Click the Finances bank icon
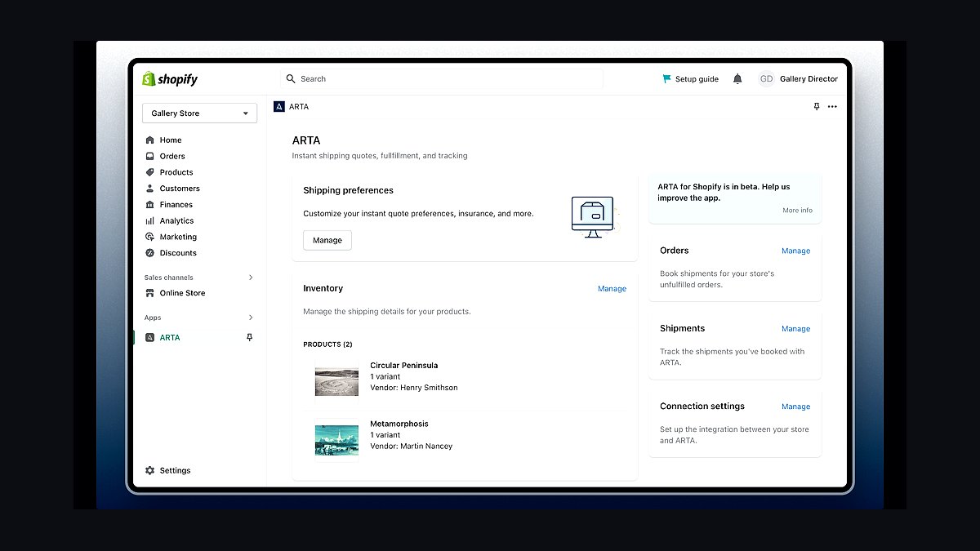The width and height of the screenshot is (980, 551). tap(149, 205)
